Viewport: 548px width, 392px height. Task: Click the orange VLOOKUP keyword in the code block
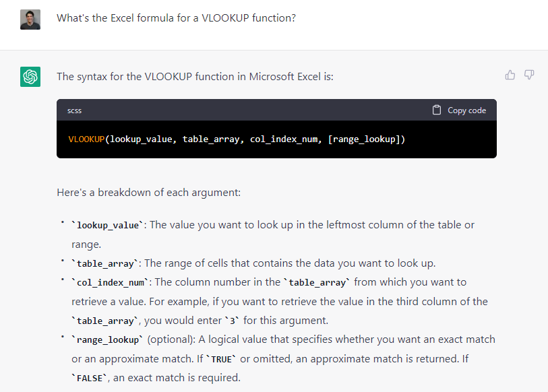[x=86, y=139]
